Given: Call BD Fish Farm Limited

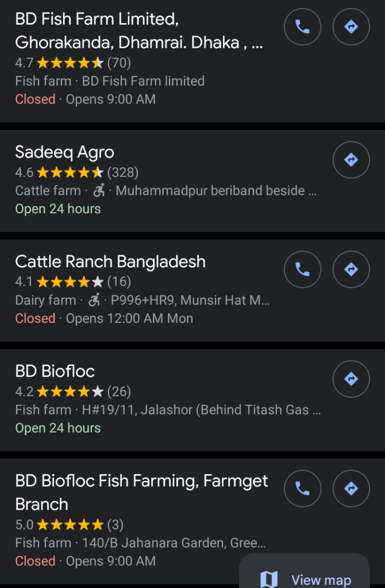Looking at the screenshot, I should (302, 26).
